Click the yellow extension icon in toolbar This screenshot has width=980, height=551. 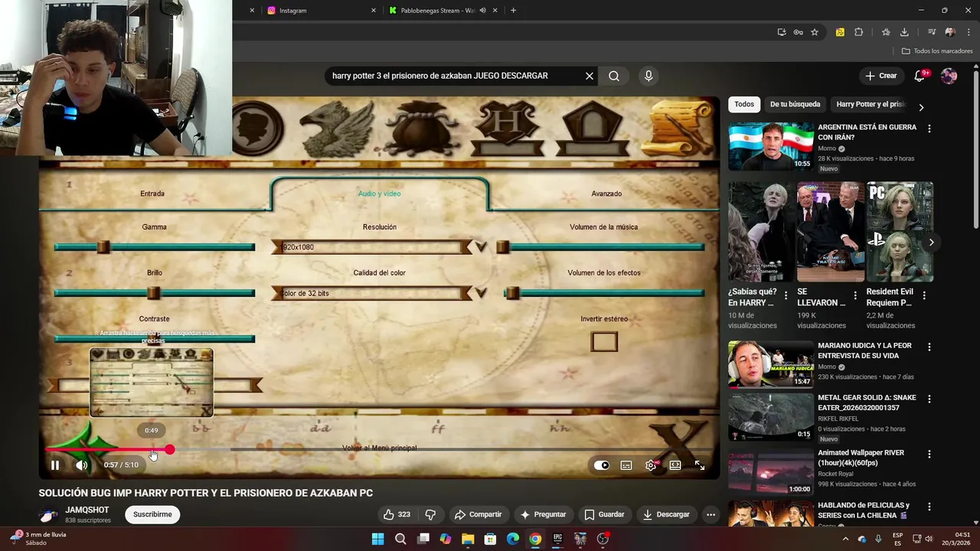(840, 32)
